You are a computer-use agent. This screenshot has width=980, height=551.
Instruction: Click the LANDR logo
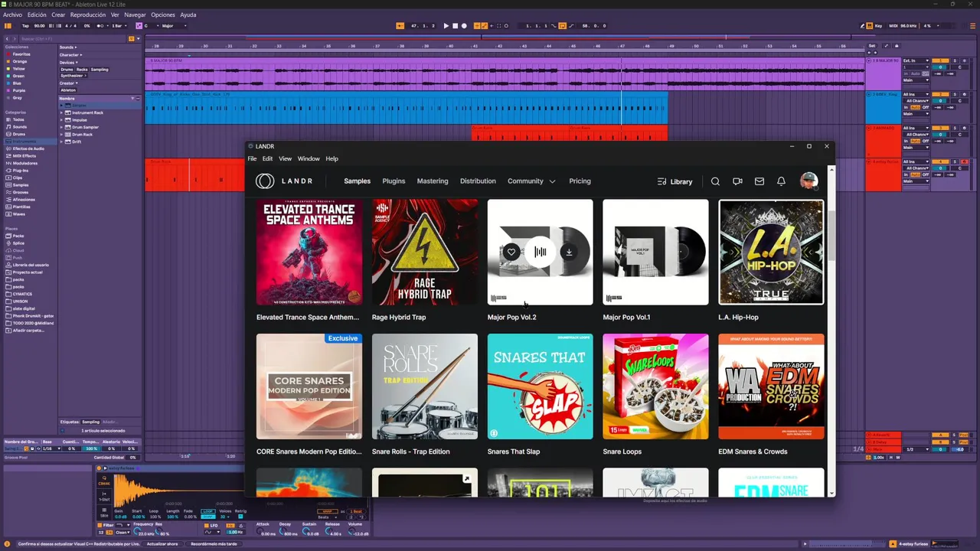tap(284, 181)
